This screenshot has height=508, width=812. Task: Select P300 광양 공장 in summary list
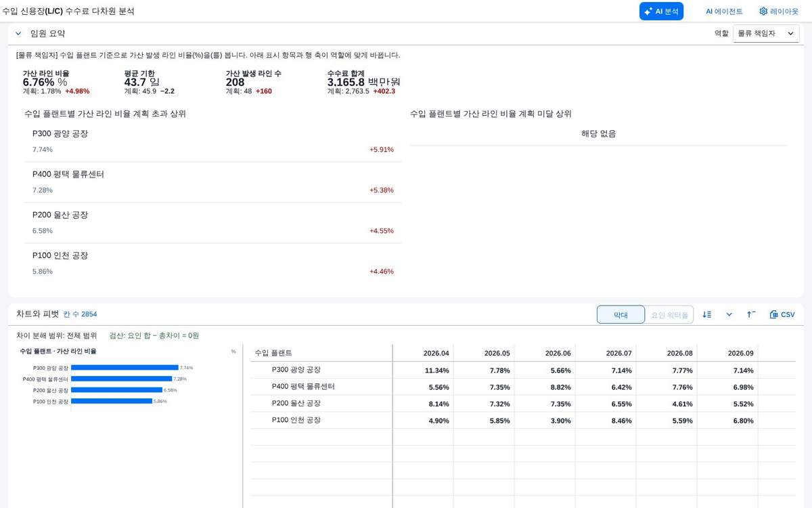(x=212, y=142)
